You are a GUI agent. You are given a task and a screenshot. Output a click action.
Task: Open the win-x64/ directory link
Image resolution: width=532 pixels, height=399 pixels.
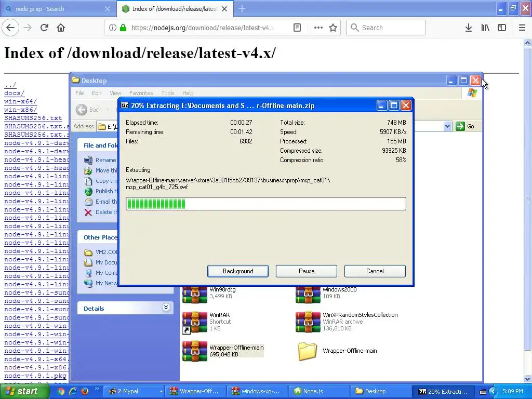tap(20, 101)
